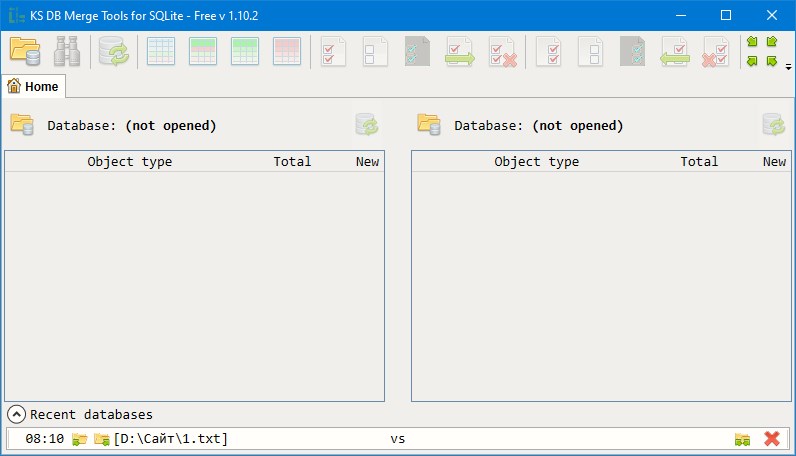
Task: Select the pink-red table grid icon
Action: 287,51
